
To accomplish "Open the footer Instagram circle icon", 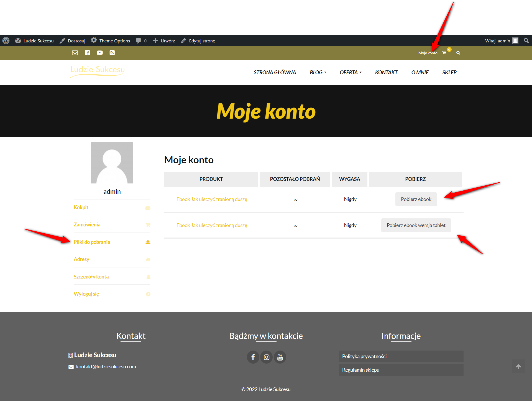I will (267, 357).
